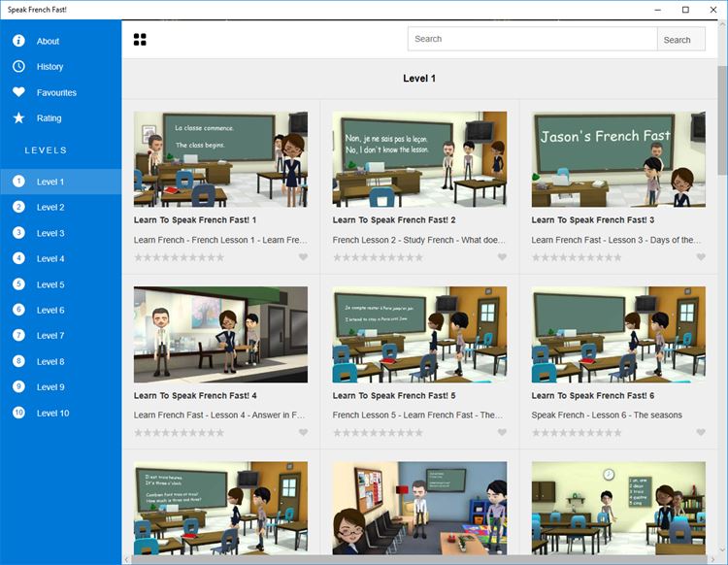
Task: Play the lesson 5 classroom thumbnail
Action: [x=419, y=334]
